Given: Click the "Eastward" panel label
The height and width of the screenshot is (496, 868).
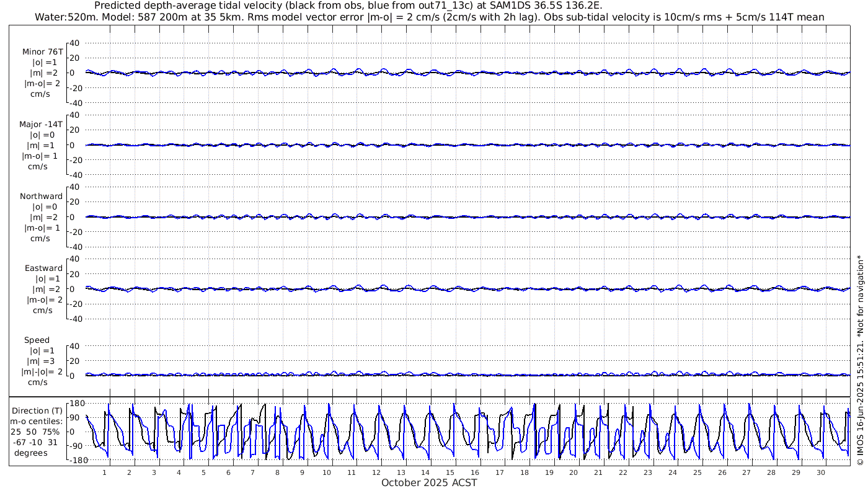Looking at the screenshot, I should pos(43,268).
